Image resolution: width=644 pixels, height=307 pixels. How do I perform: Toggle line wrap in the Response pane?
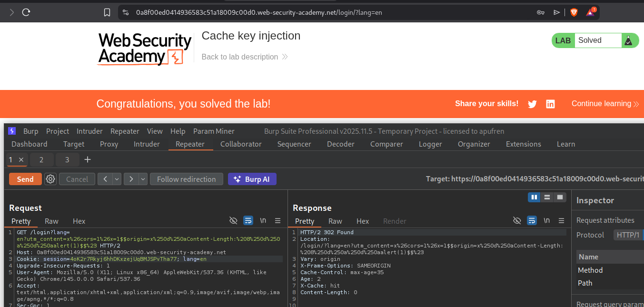point(532,220)
